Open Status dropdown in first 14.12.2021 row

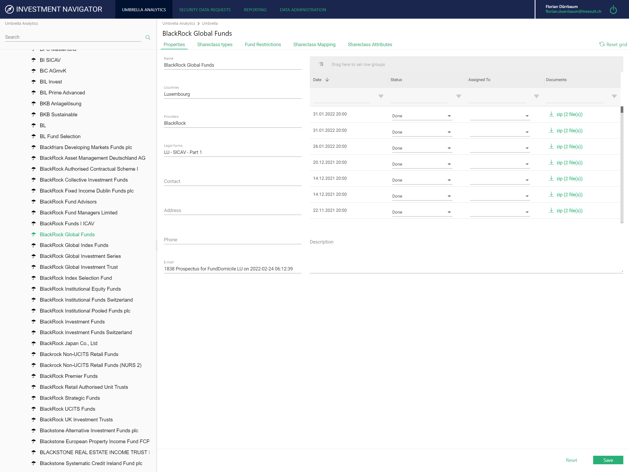pyautogui.click(x=422, y=180)
